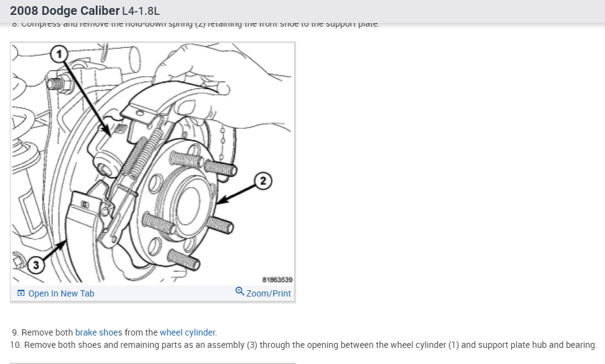The width and height of the screenshot is (605, 364).
Task: Click the Open In New Tab icon
Action: [x=21, y=293]
